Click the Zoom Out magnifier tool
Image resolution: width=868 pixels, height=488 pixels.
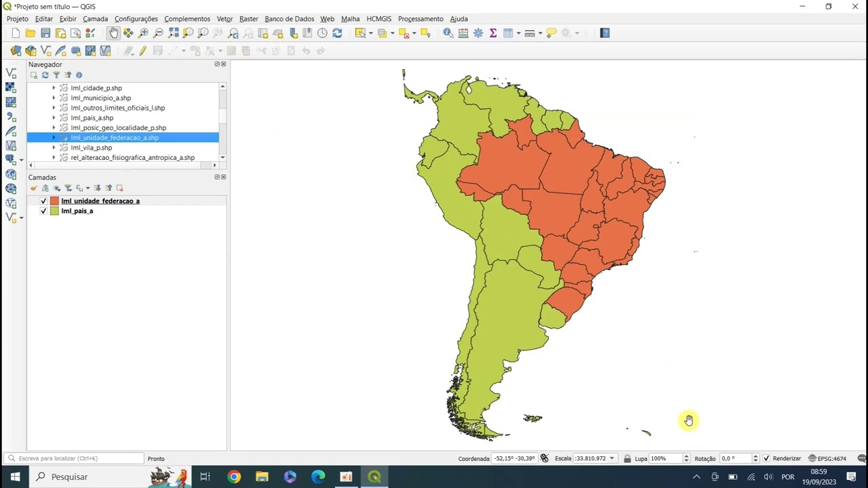pyautogui.click(x=158, y=33)
